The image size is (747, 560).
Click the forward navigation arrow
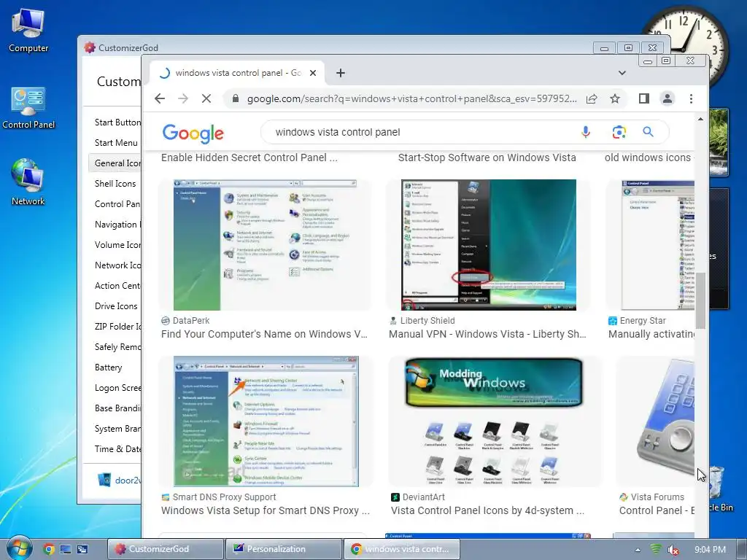point(183,98)
